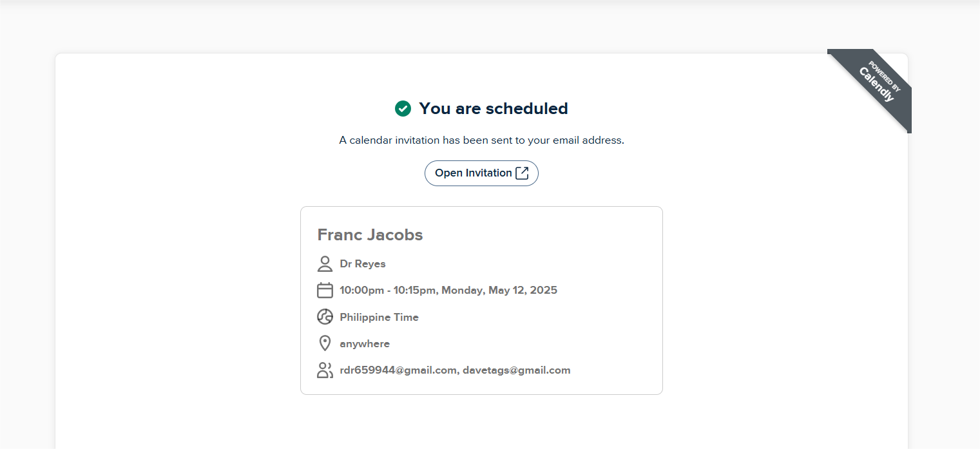This screenshot has width=980, height=449.
Task: Click the location pin icon
Action: click(325, 343)
